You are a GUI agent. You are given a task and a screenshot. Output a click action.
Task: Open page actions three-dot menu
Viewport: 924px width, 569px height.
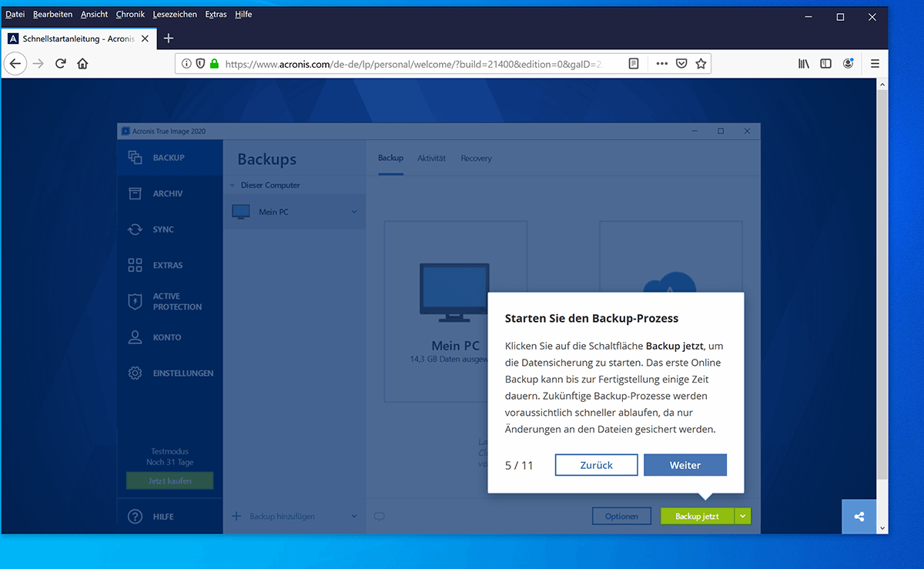[x=661, y=64]
